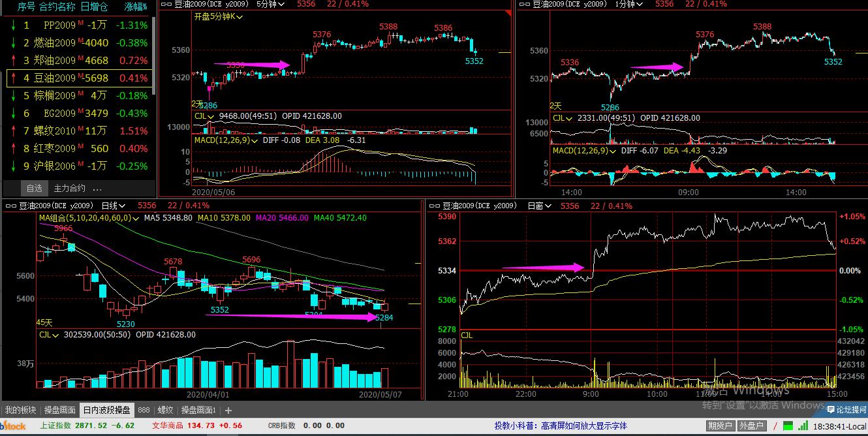
Task: Click the 论坛提问 chat icon button
Action: pyautogui.click(x=847, y=410)
